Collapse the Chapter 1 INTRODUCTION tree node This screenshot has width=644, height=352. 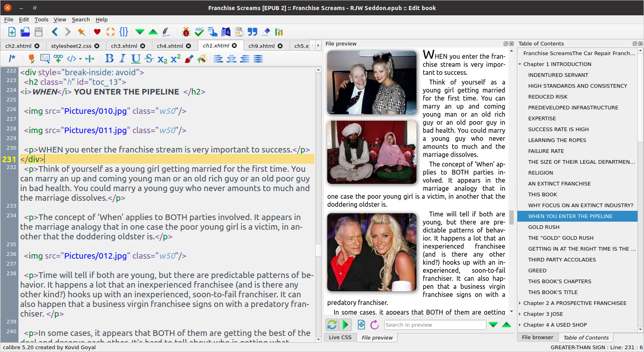[x=520, y=64]
